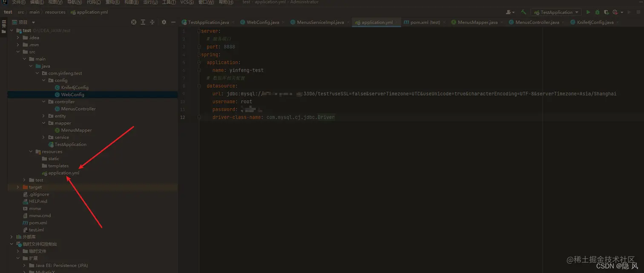
Task: Open project panel settings gear
Action: tap(164, 22)
